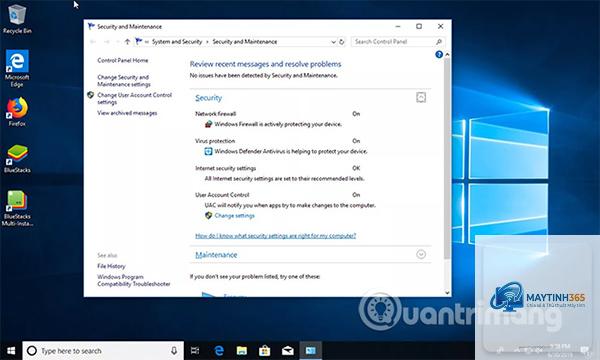This screenshot has height=360, width=600.
Task: Open the address bar history dropdown
Action: (333, 42)
